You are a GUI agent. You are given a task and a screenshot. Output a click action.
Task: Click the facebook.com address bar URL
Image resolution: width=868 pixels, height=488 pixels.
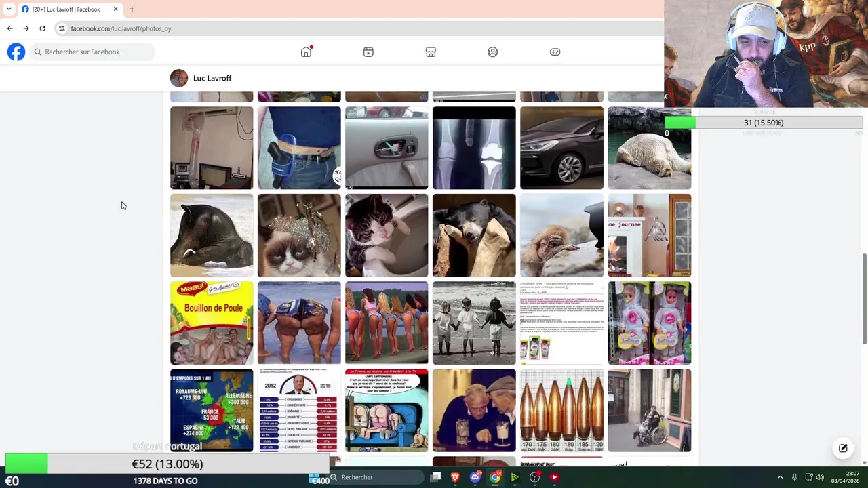121,28
